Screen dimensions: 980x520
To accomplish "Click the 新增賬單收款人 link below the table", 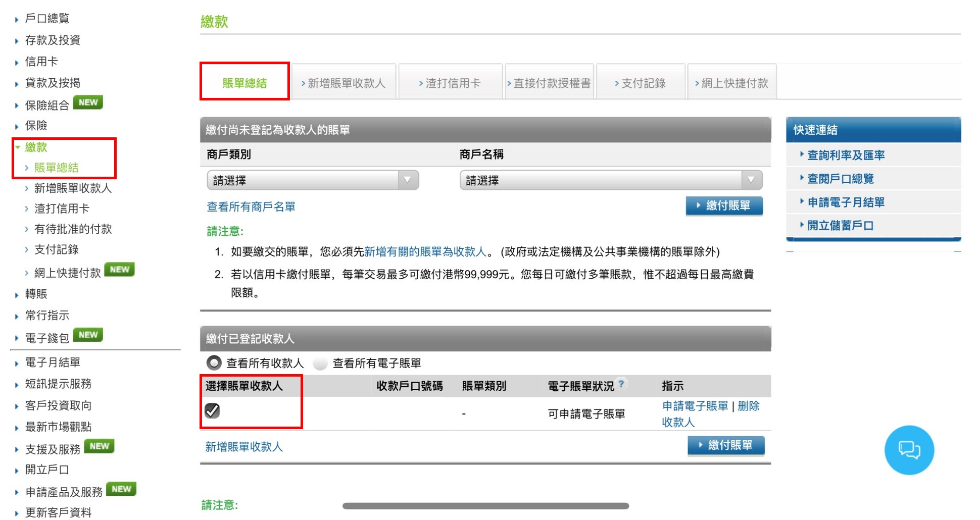I will point(244,446).
